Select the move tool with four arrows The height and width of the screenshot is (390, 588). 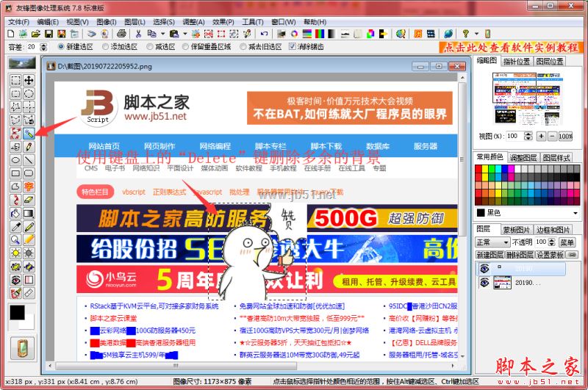(x=29, y=80)
